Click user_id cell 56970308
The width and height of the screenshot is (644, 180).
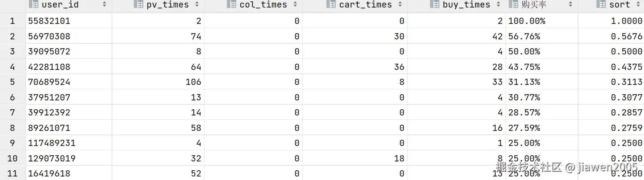(x=49, y=36)
